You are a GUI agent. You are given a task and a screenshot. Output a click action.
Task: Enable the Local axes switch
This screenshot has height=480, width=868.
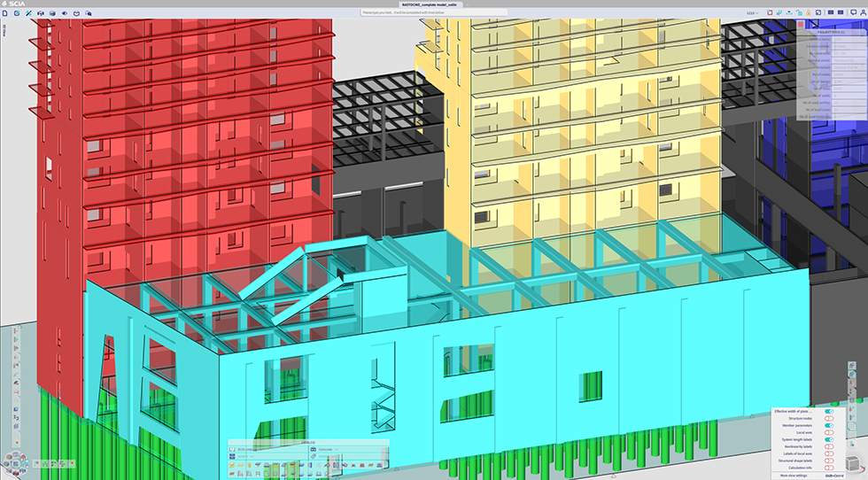point(829,433)
